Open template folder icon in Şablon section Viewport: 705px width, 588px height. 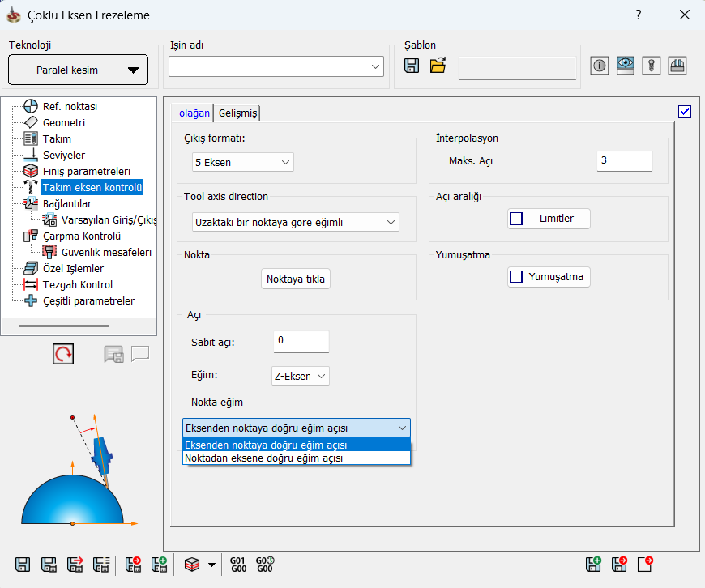point(438,66)
